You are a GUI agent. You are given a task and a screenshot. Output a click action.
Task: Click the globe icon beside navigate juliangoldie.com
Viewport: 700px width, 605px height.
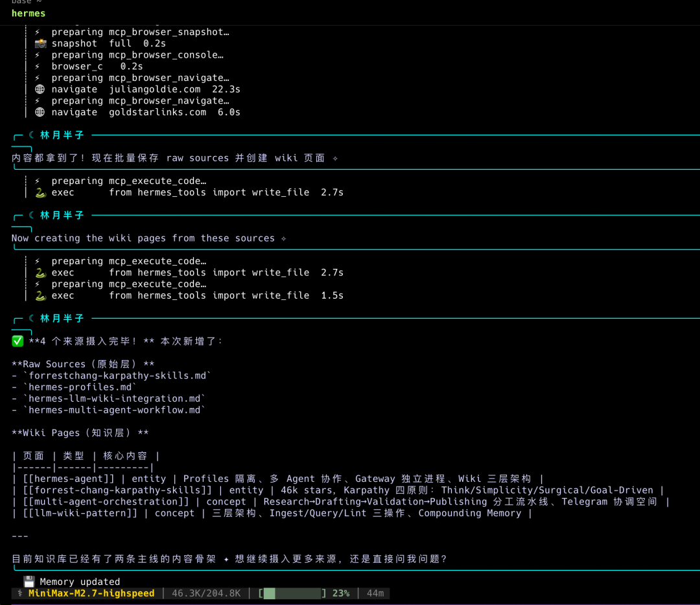[x=40, y=89]
